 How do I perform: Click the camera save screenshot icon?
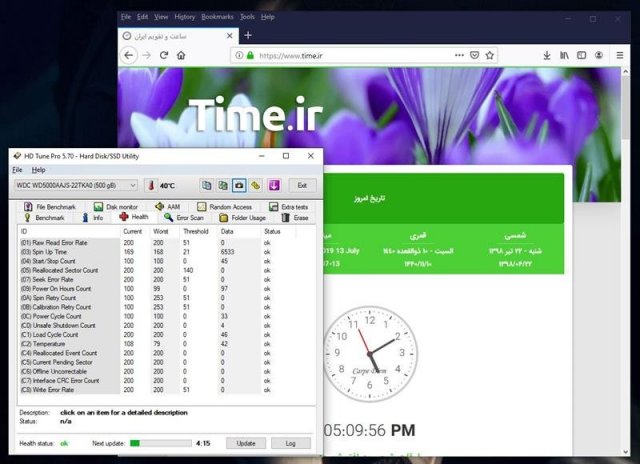tap(239, 185)
